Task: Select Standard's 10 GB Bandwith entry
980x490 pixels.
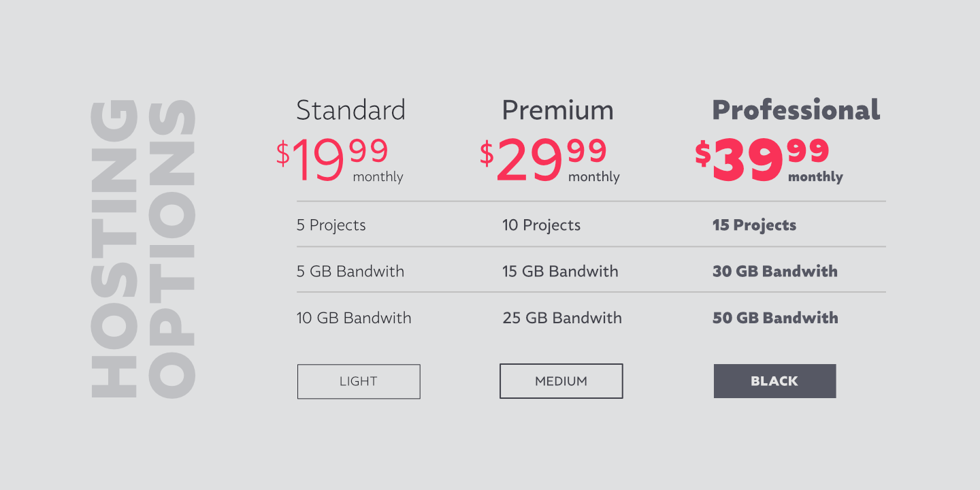Action: (x=353, y=318)
